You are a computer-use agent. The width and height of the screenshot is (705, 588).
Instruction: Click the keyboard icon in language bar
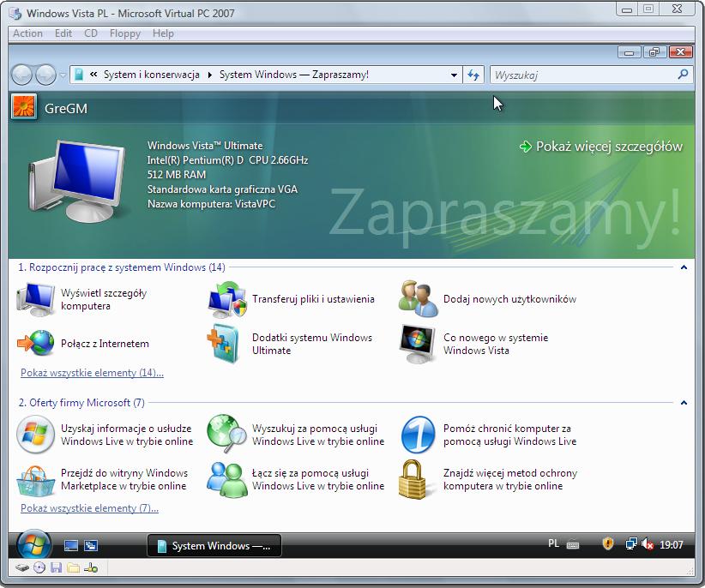click(x=573, y=545)
